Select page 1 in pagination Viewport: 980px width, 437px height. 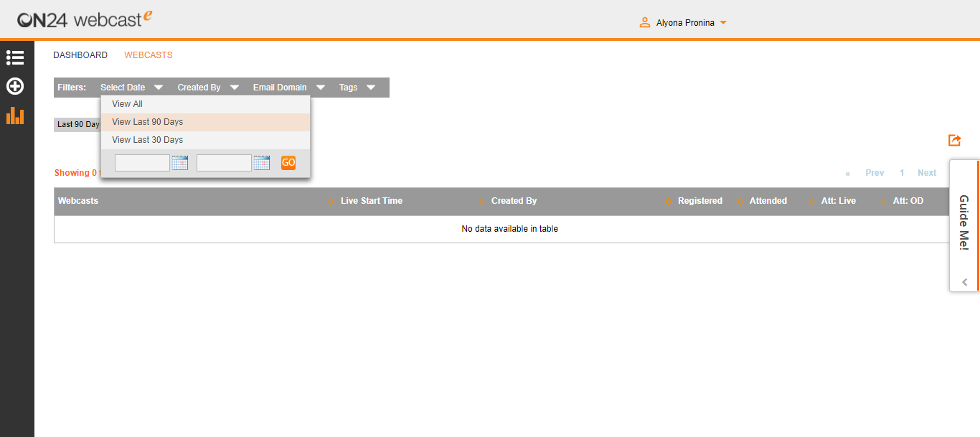[x=902, y=173]
